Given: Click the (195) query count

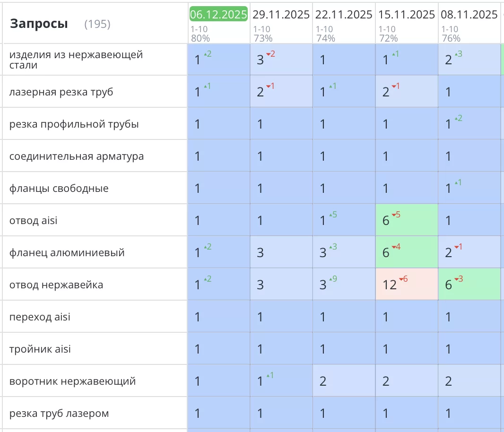Looking at the screenshot, I should 97,24.
